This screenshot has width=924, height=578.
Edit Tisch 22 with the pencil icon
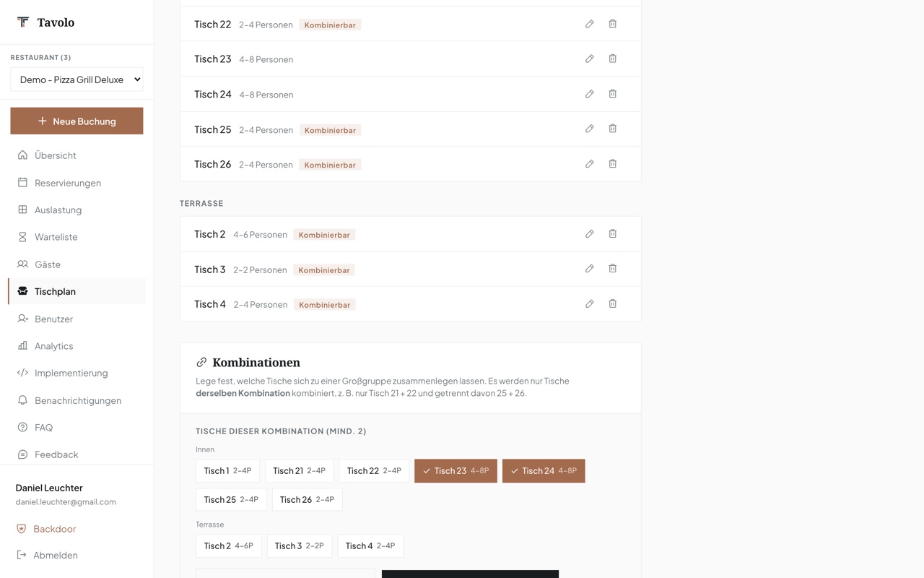coord(590,24)
